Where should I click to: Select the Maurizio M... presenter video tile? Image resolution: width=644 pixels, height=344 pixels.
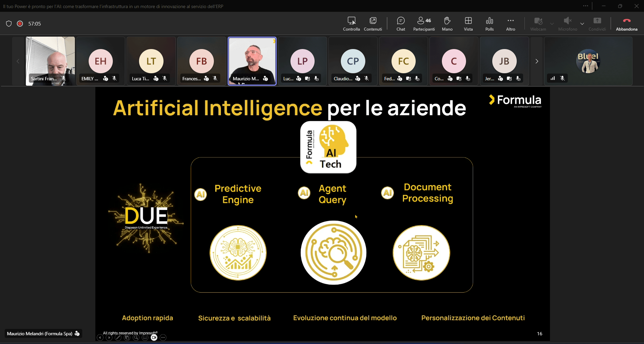(252, 61)
